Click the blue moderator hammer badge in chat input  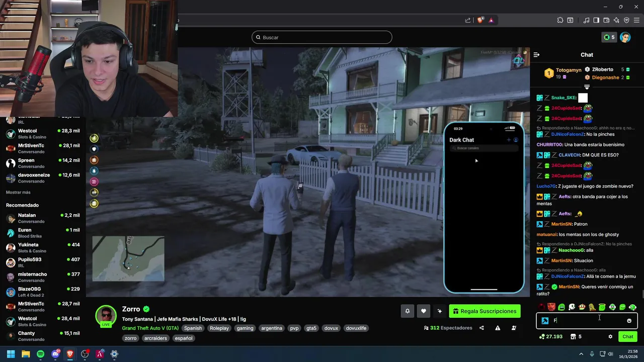coord(545,321)
